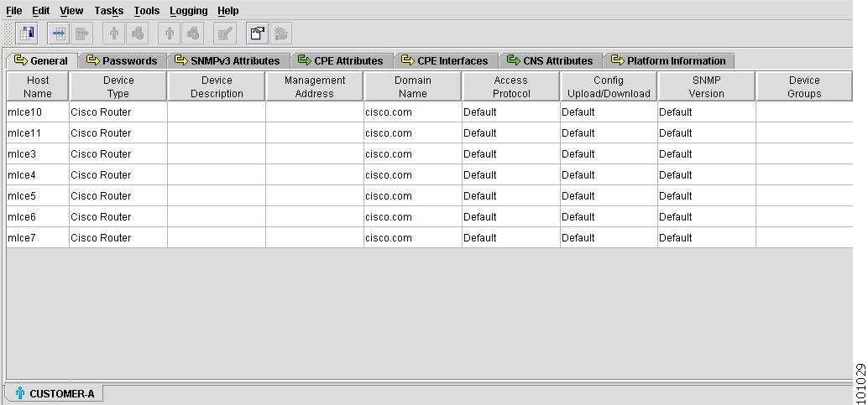Click the Domain Name column header

413,87
